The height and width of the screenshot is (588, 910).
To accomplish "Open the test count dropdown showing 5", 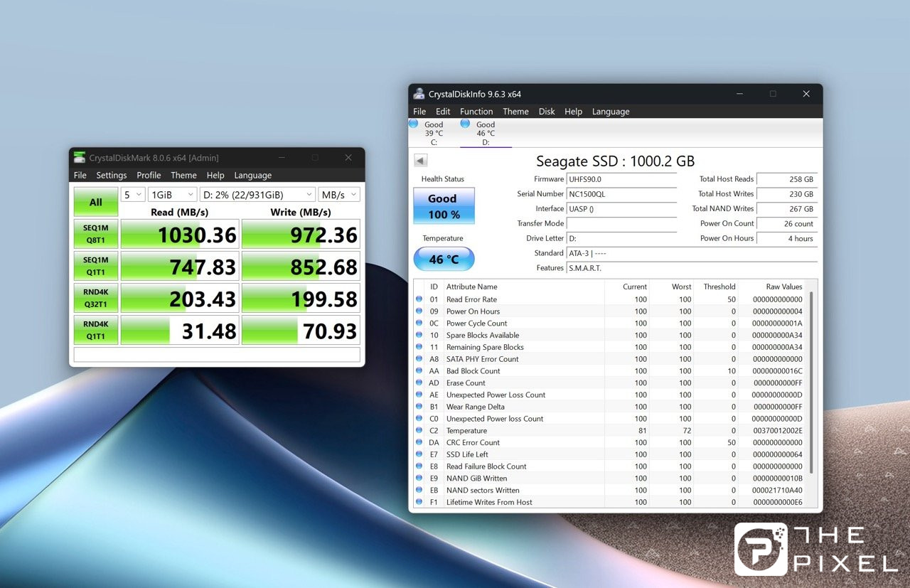I will pos(132,195).
